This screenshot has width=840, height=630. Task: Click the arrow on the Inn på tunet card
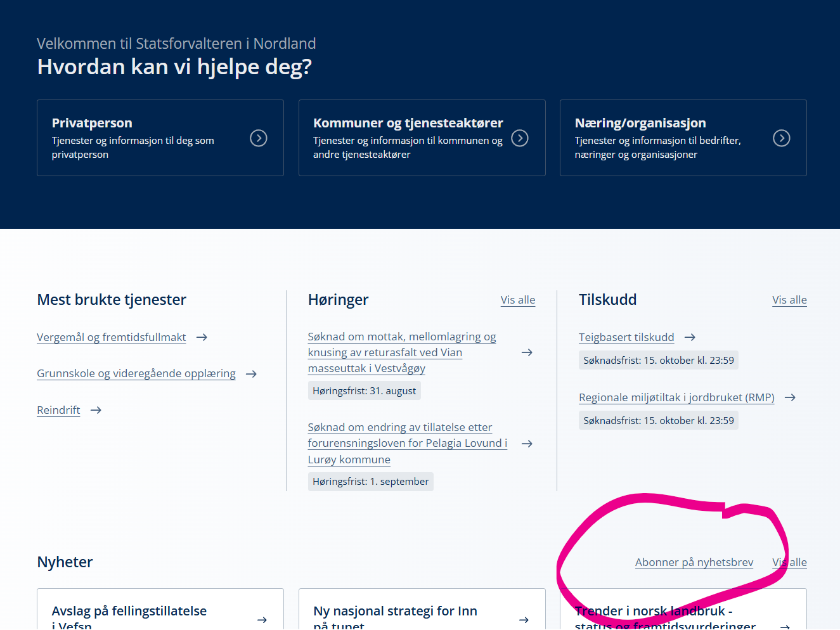click(524, 620)
